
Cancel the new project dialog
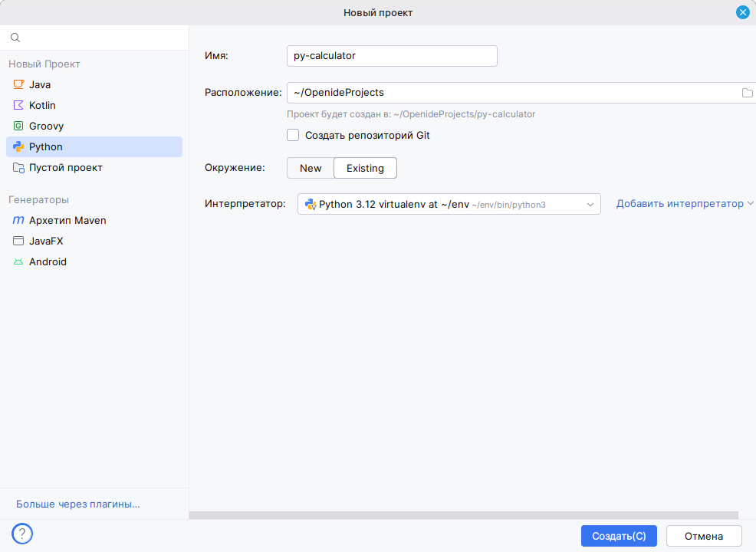click(x=704, y=536)
